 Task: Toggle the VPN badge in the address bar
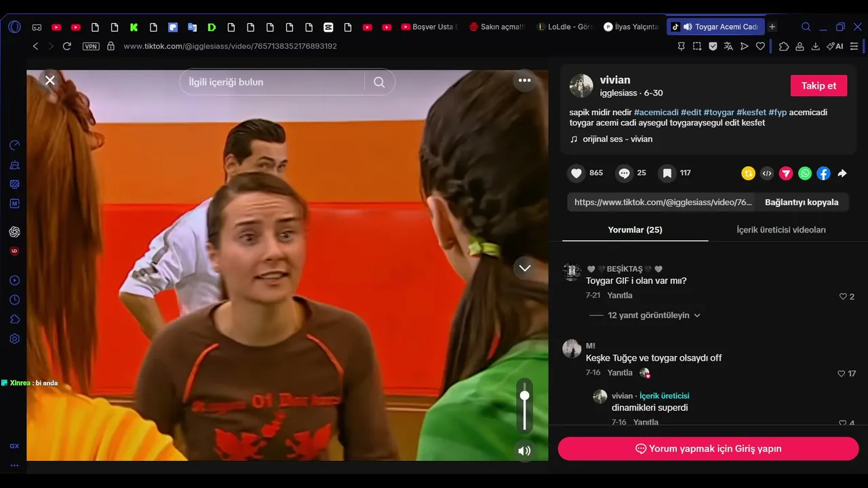click(x=91, y=46)
